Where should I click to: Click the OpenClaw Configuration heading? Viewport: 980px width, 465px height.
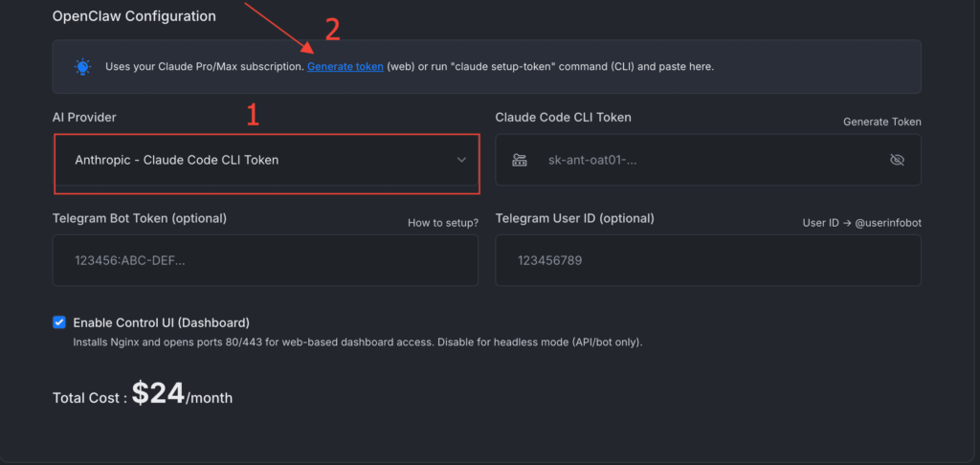point(134,16)
